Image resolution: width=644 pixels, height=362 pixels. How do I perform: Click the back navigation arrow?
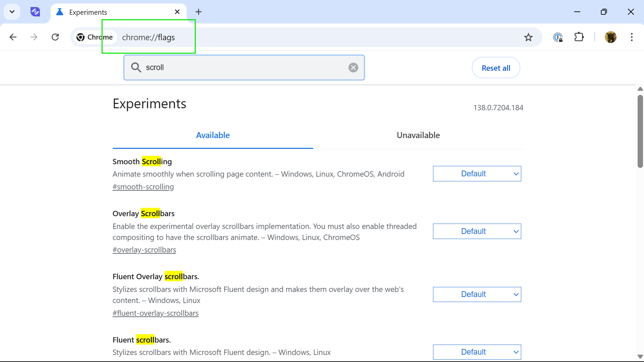click(13, 37)
